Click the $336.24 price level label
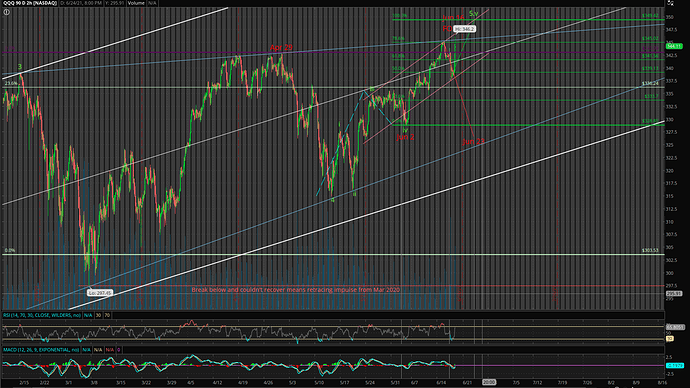This screenshot has width=690, height=388. click(x=650, y=84)
